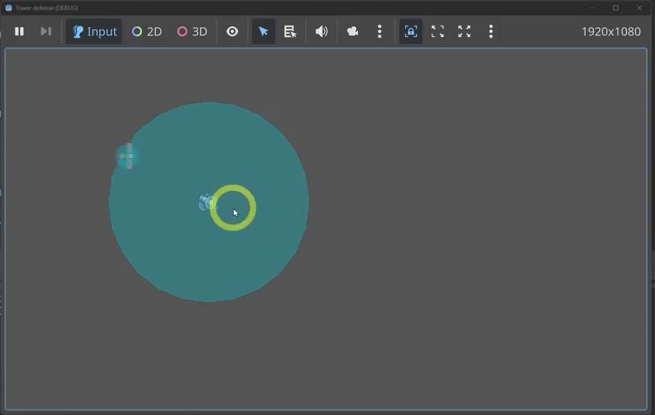Select the 3D node selection mode
The image size is (655, 415).
(192, 31)
